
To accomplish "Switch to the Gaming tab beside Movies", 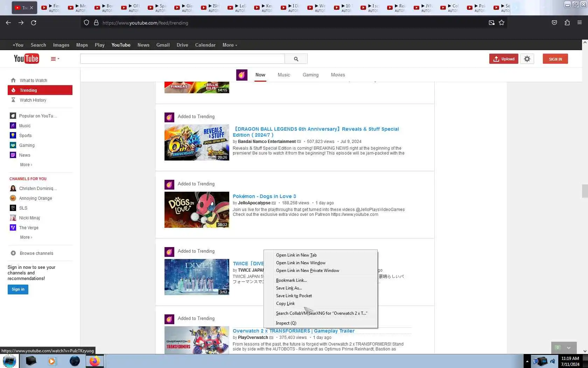I will pos(310,75).
